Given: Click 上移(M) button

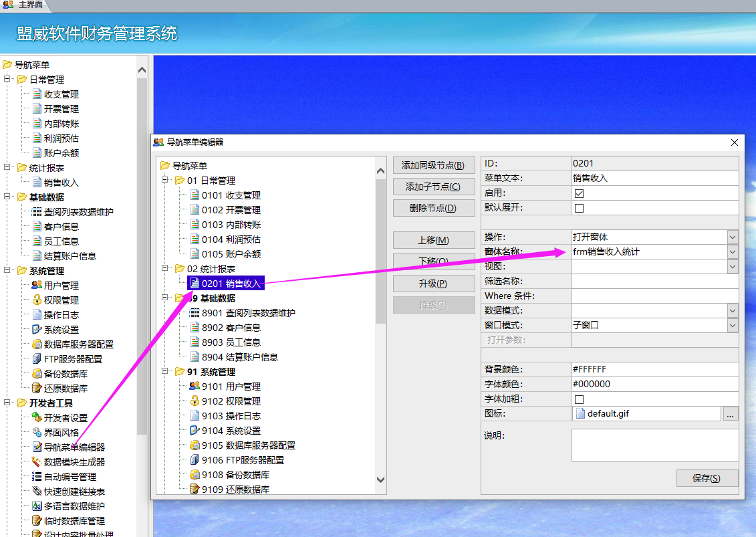Looking at the screenshot, I should click(433, 240).
